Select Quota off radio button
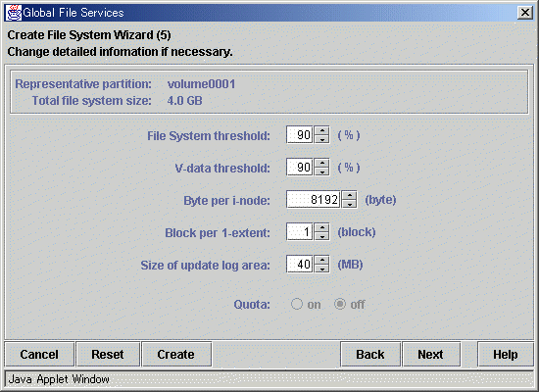Viewport: 539px width, 392px height. tap(340, 304)
